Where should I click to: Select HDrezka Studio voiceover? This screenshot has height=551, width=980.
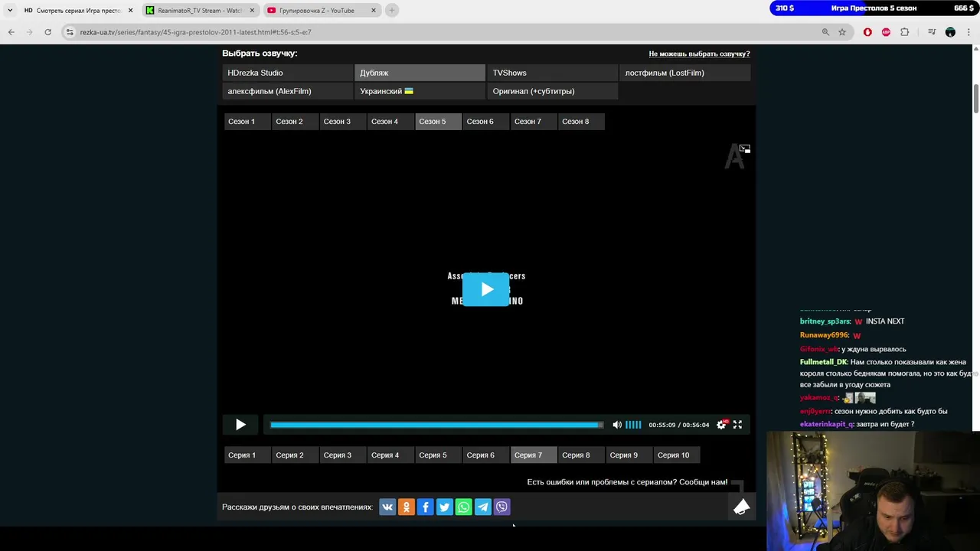click(x=287, y=73)
